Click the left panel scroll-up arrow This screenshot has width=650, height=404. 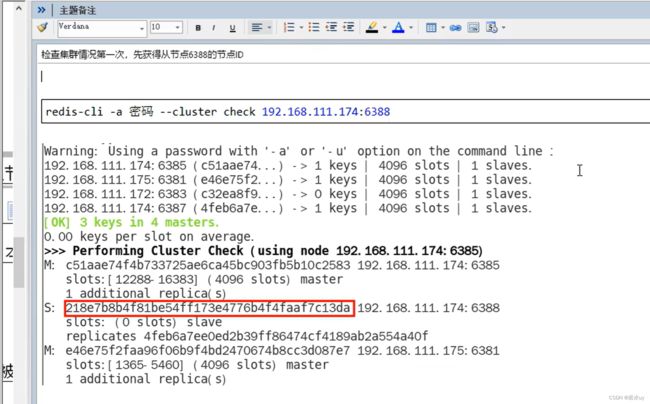tap(19, 8)
